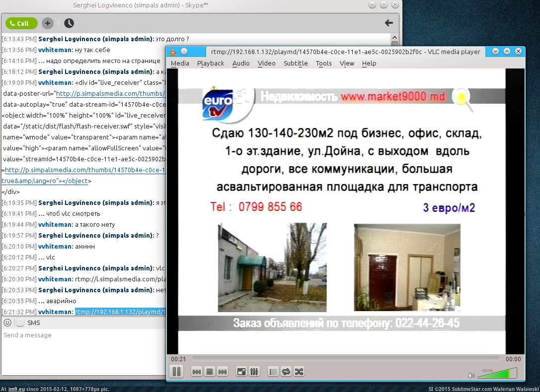Screen dimensions: 540x392
Task: Show the VLC playlist
Action: (x=273, y=372)
